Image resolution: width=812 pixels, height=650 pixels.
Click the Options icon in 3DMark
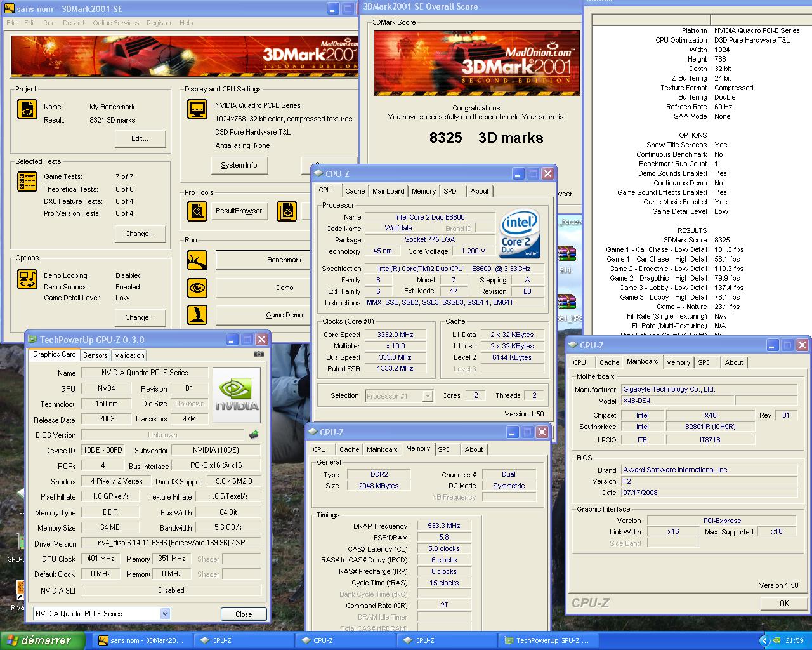pyautogui.click(x=27, y=279)
